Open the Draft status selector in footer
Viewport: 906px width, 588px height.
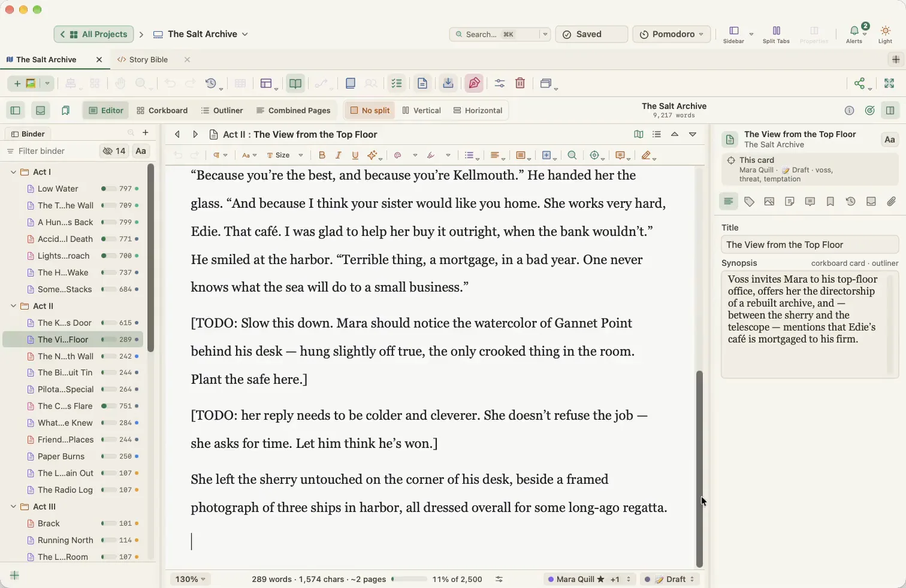[669, 579]
